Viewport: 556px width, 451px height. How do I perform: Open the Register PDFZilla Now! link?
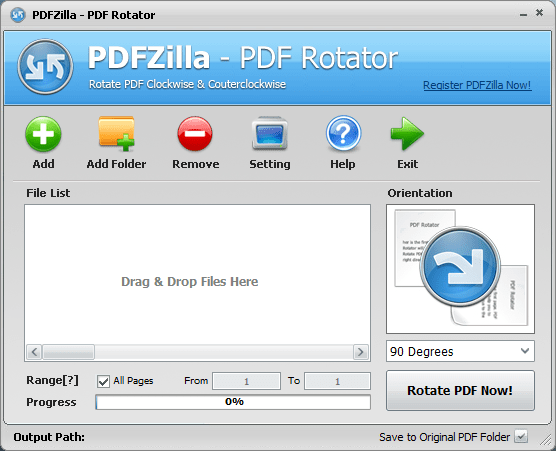point(477,85)
